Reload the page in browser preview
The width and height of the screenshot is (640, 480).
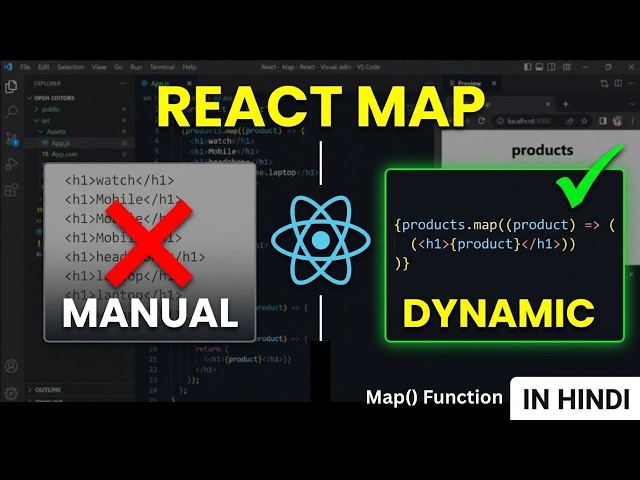coord(481,121)
